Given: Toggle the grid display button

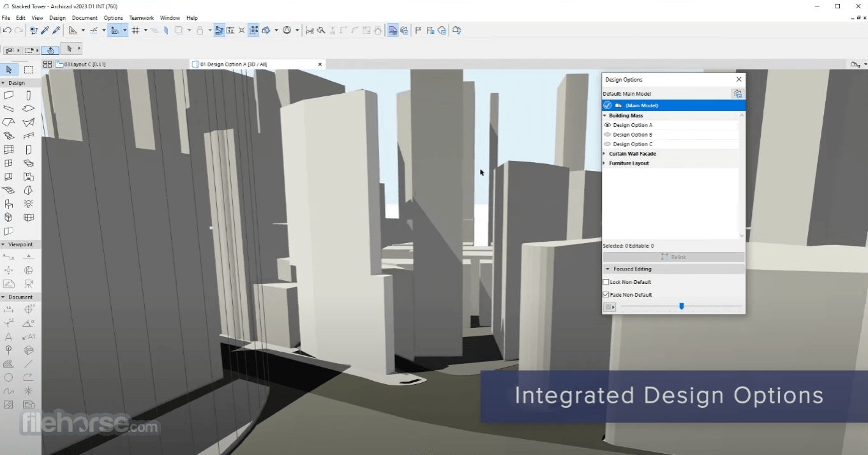Looking at the screenshot, I should (x=135, y=30).
